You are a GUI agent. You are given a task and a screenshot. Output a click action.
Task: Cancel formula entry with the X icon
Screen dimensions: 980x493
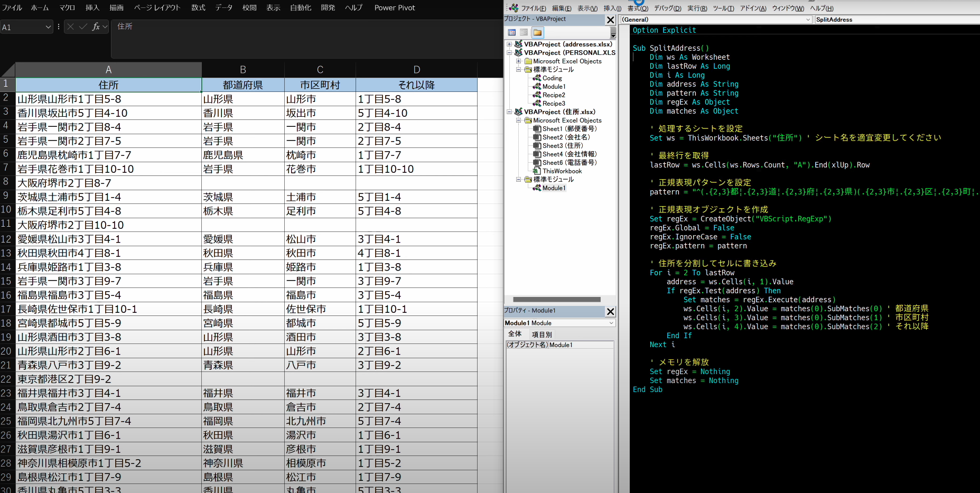(x=70, y=26)
